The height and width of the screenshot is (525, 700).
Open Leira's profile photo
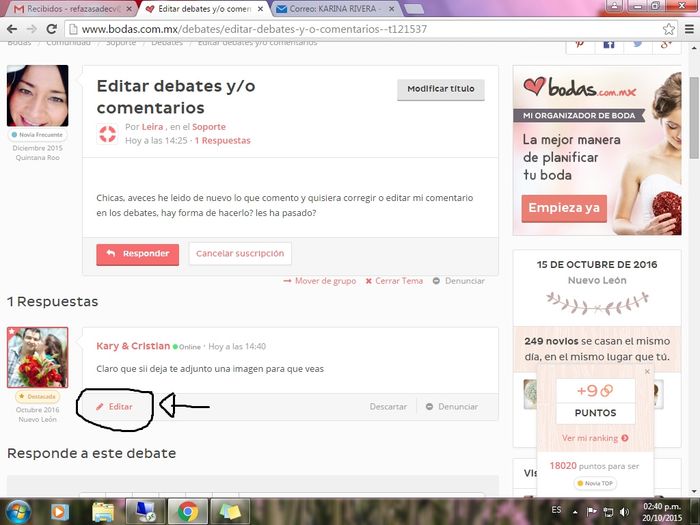(38, 96)
